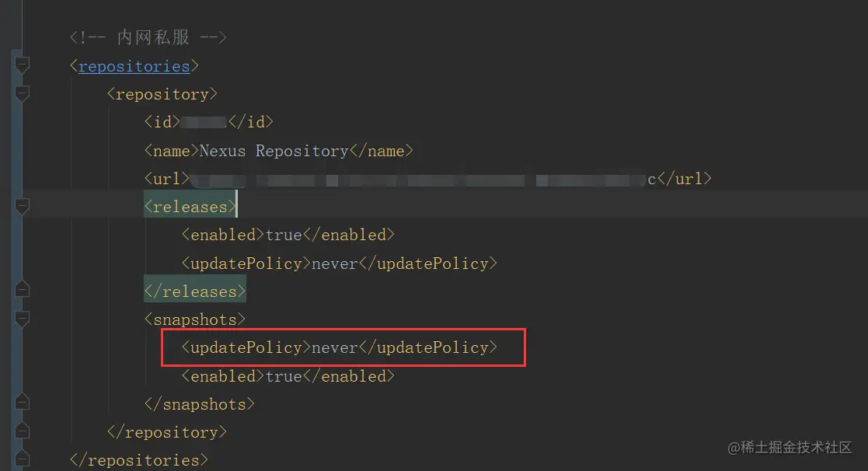The width and height of the screenshot is (868, 471).
Task: Collapse the <repositories> opening tag fold marker
Action: click(x=22, y=65)
